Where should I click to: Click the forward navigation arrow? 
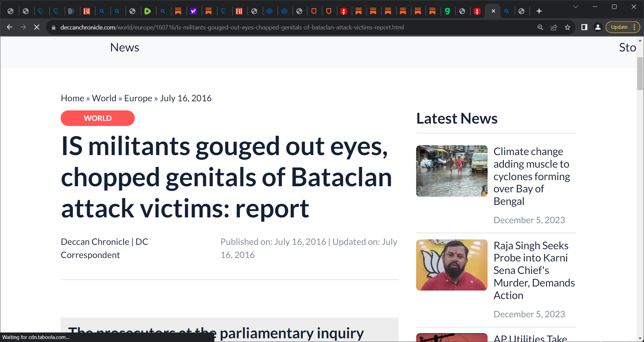tap(23, 27)
